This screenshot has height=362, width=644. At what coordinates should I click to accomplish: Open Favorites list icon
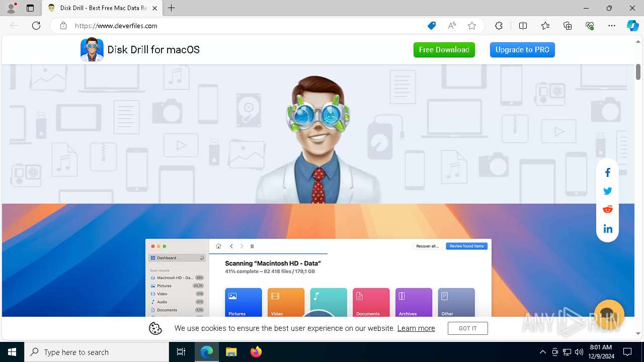[x=545, y=26]
